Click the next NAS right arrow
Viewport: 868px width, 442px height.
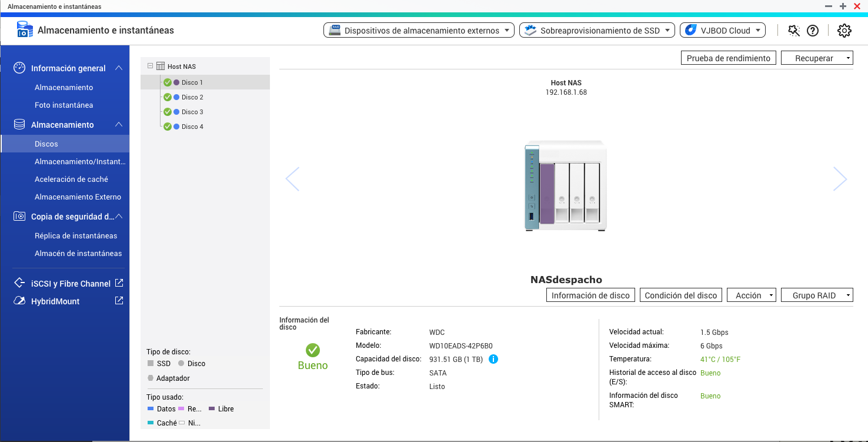840,179
